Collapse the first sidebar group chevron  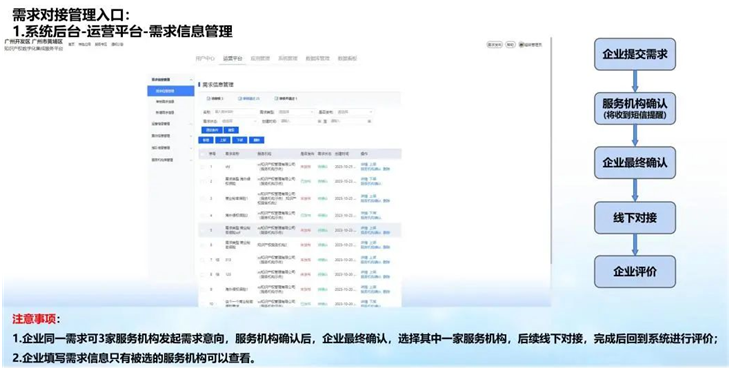coord(191,80)
